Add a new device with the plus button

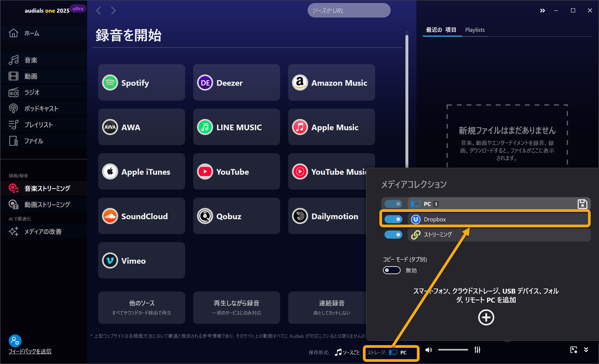pyautogui.click(x=486, y=317)
